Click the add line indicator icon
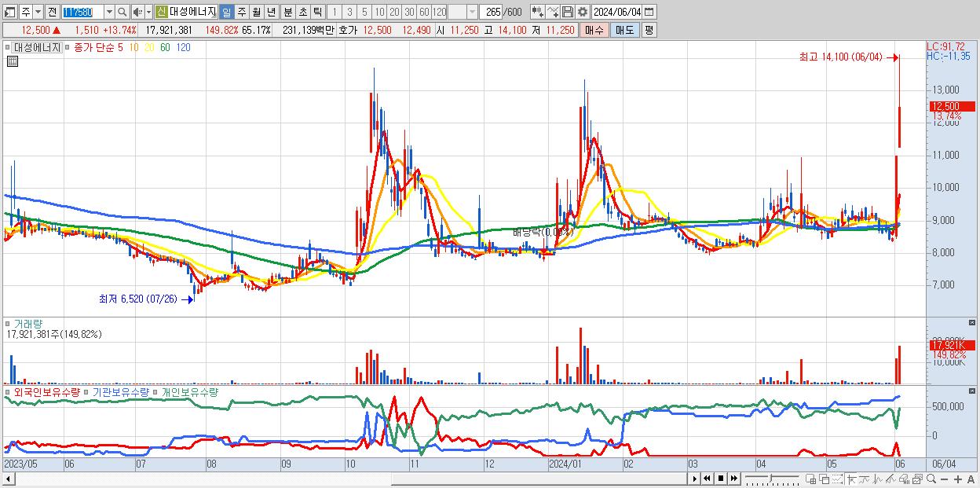Image resolution: width=980 pixels, height=488 pixels. (553, 12)
